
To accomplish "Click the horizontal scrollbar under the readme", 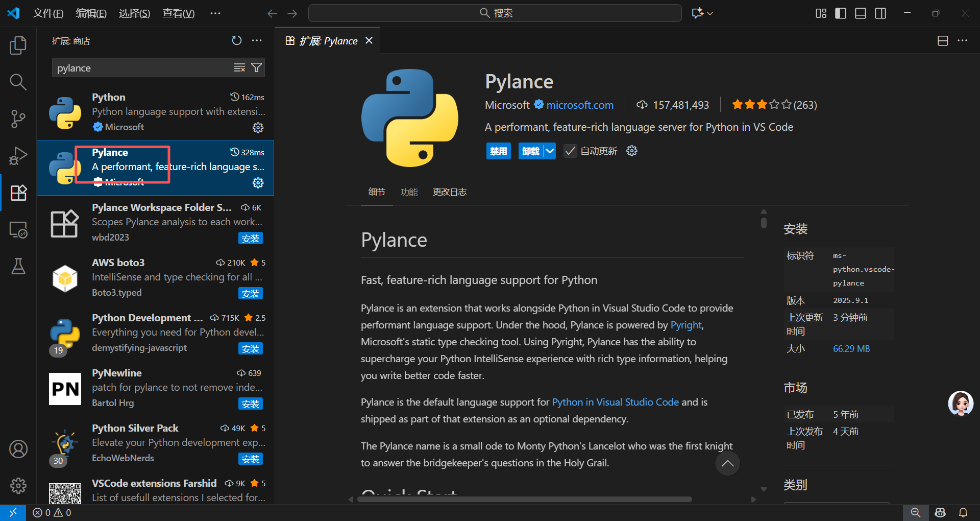I will [x=524, y=499].
